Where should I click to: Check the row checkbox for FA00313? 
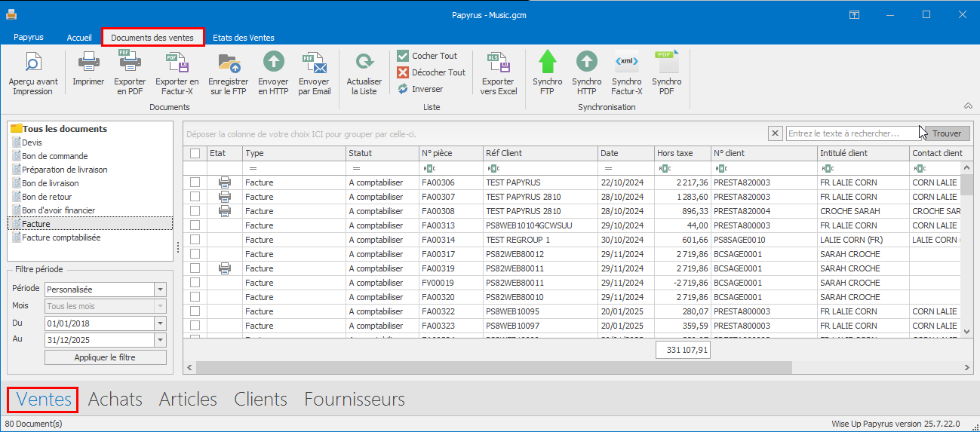pos(195,225)
